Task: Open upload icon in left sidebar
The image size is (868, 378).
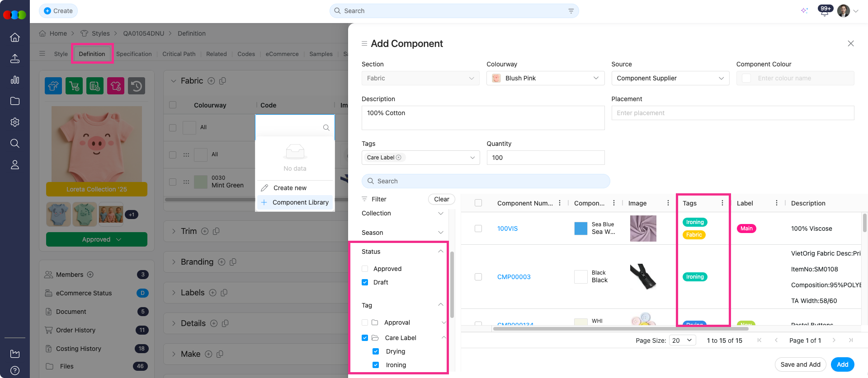Action: point(15,59)
